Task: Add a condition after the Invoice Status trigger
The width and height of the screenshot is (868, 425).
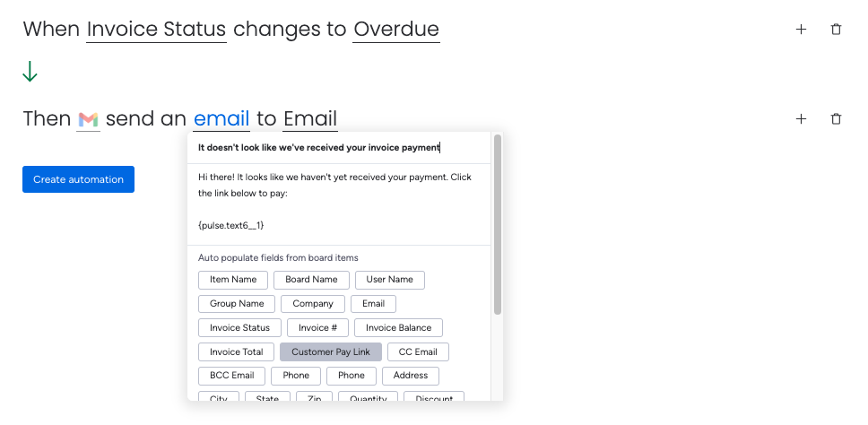Action: tap(801, 30)
